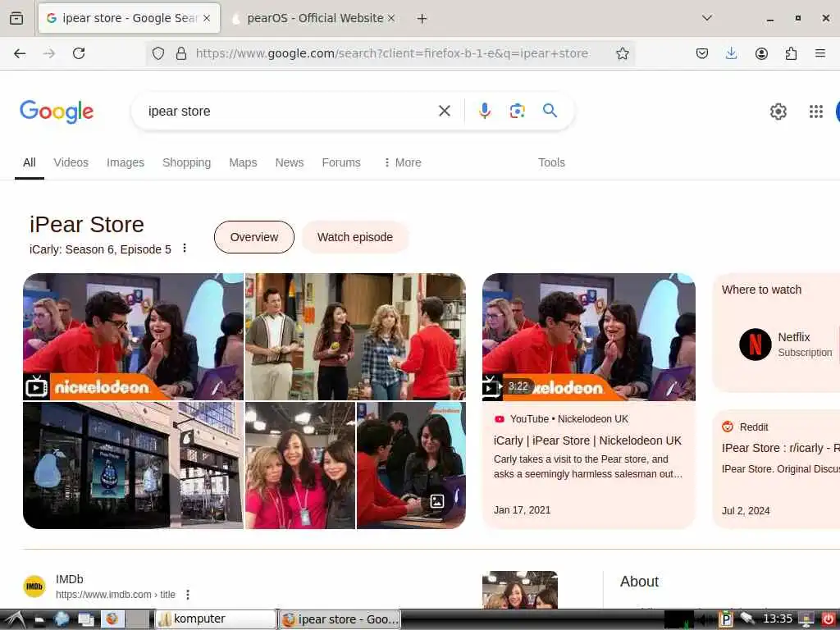Open the Firefox account icon
This screenshot has width=840, height=630.
761,53
